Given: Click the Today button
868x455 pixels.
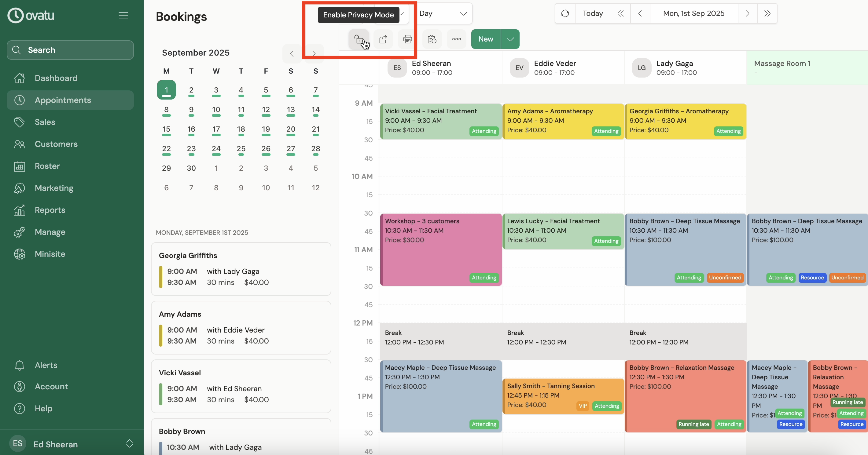Looking at the screenshot, I should tap(593, 13).
